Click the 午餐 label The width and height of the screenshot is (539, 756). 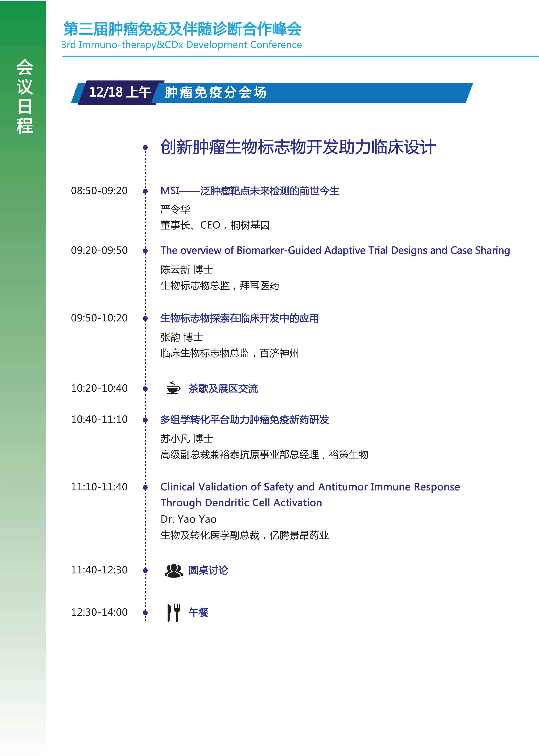pyautogui.click(x=198, y=612)
